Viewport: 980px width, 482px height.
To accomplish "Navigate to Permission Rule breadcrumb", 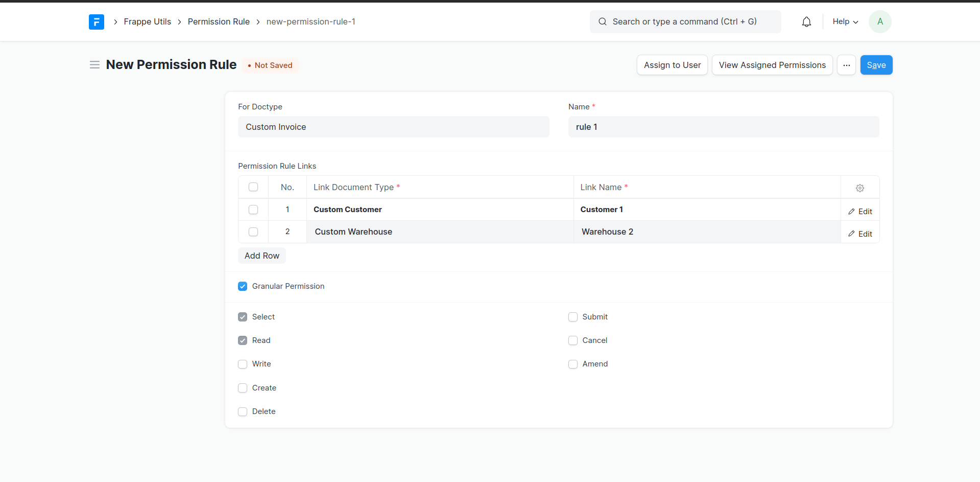I will click(219, 21).
